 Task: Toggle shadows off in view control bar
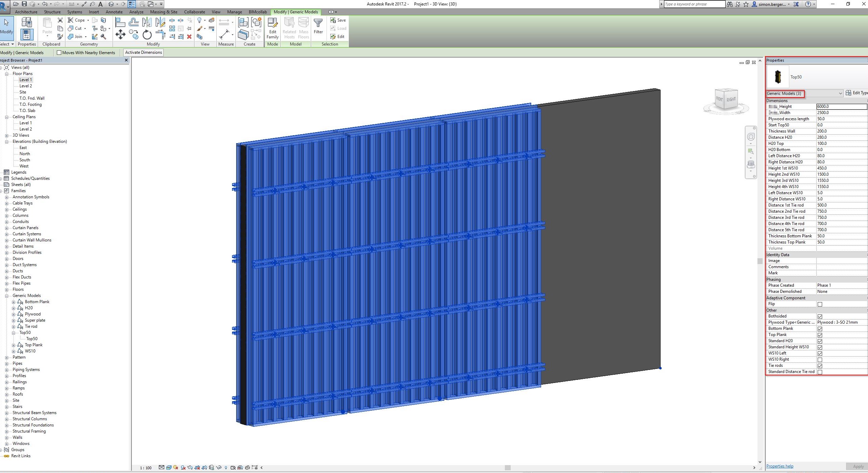coord(176,467)
